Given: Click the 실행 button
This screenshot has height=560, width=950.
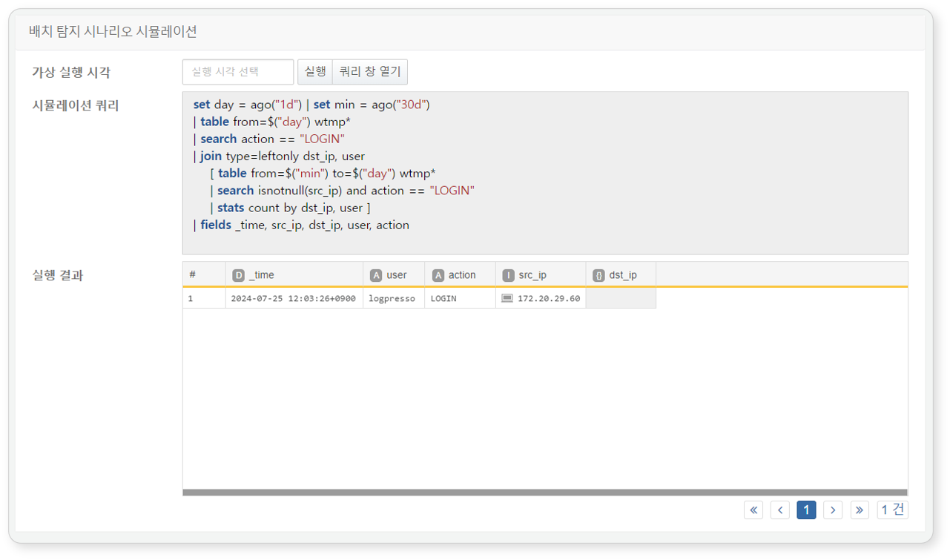Looking at the screenshot, I should pyautogui.click(x=315, y=72).
